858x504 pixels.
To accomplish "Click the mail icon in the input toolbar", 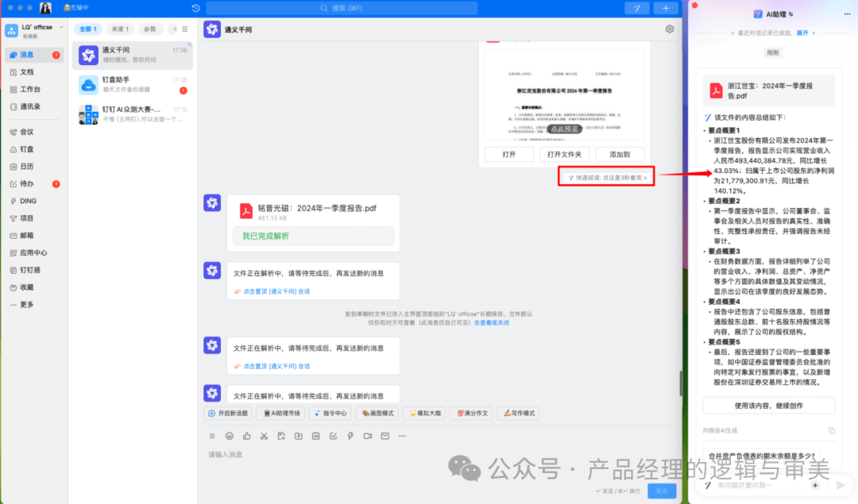I will click(x=385, y=437).
